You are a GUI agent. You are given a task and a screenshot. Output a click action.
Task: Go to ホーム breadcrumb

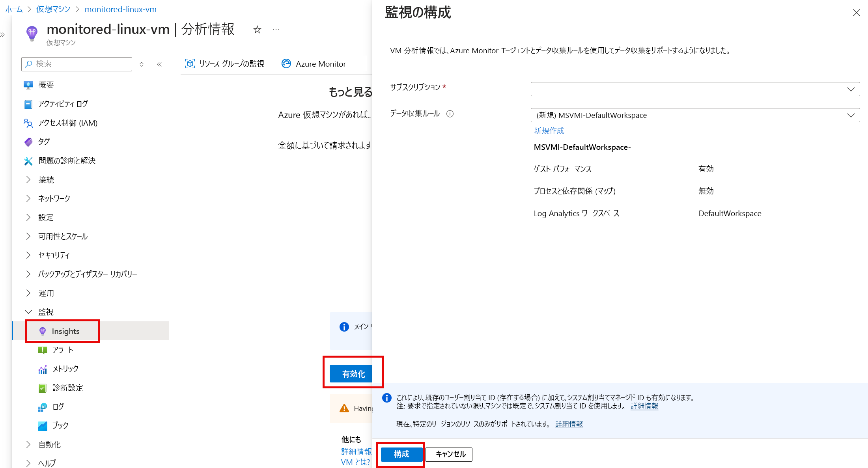tap(14, 9)
